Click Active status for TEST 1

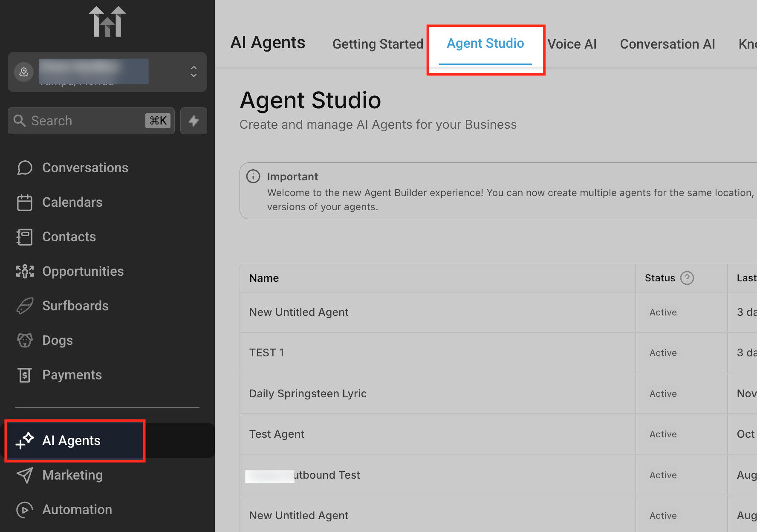point(663,353)
